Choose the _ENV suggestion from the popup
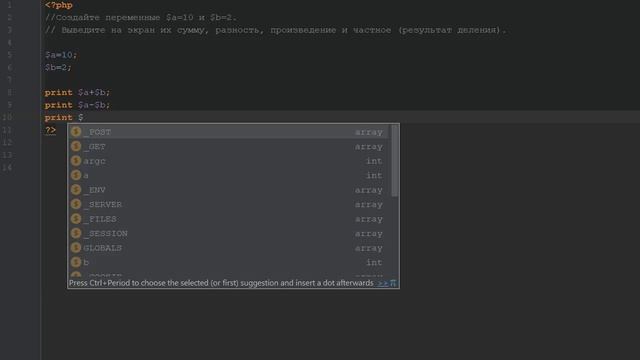This screenshot has height=360, width=640. point(229,190)
